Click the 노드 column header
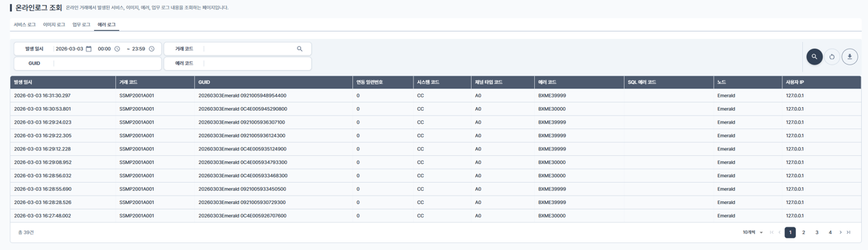This screenshot has width=868, height=250. (748, 82)
